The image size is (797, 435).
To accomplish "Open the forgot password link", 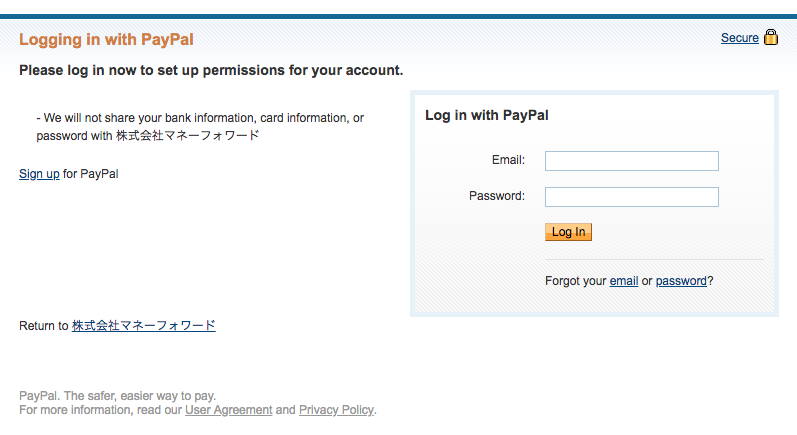I will point(681,281).
